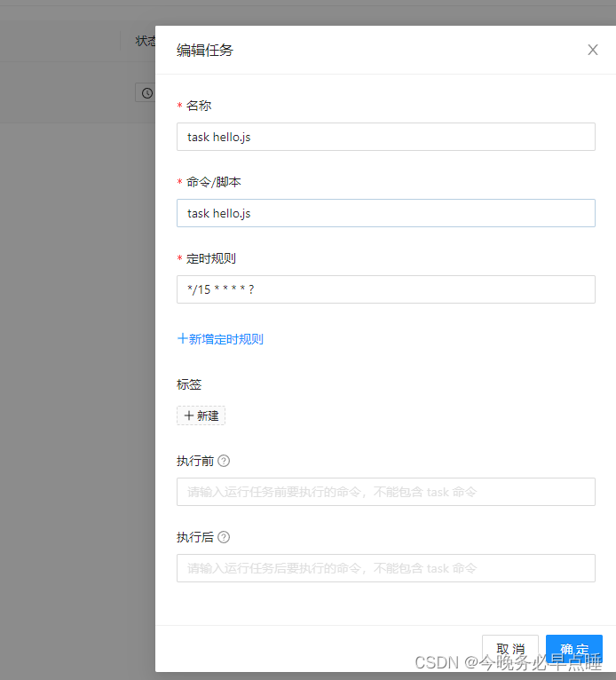Confirm with the 确定 button
The width and height of the screenshot is (616, 680).
574,649
